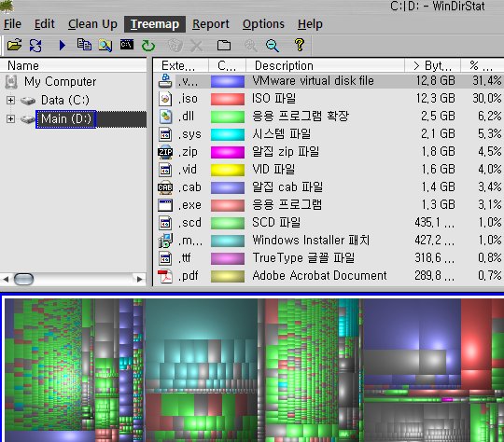Select the Data (C:) tree item
The height and width of the screenshot is (442, 504).
[x=65, y=100]
